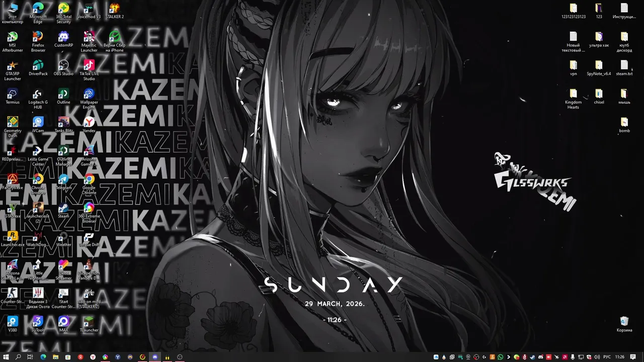Launch Tanks Blitz desktop icon
The image size is (644, 362).
[x=63, y=123]
